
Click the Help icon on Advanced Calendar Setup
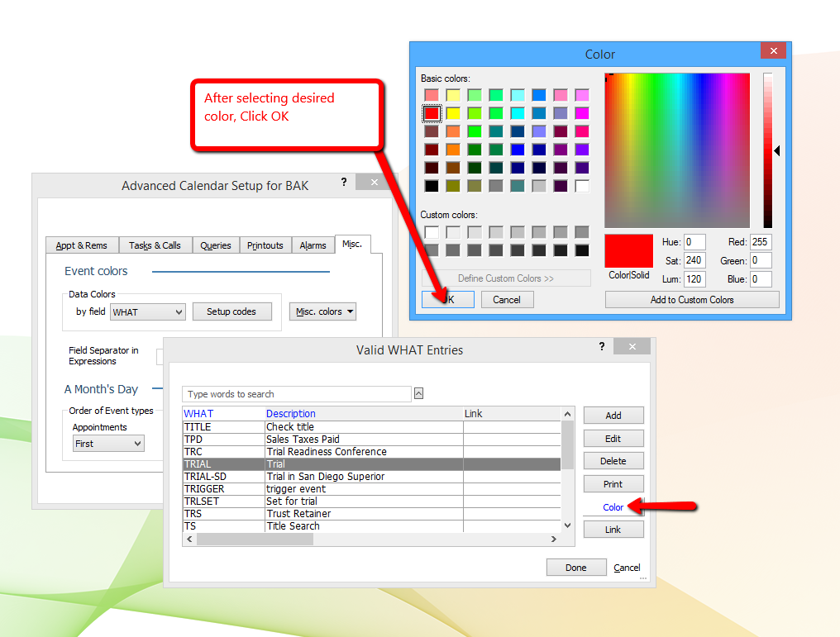tap(343, 183)
